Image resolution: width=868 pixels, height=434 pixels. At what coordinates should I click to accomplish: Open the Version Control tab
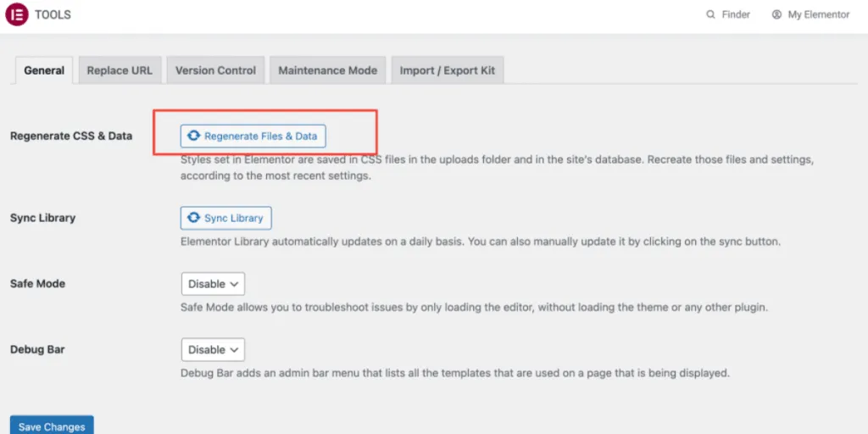click(x=215, y=70)
